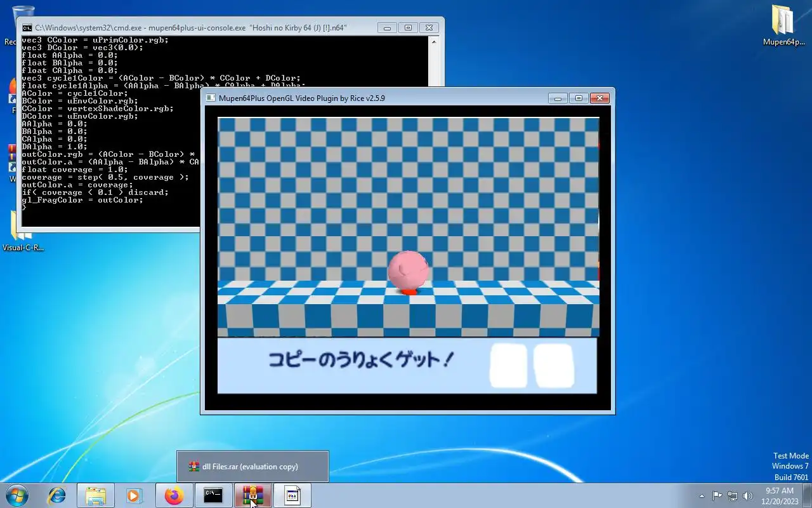Click the WinRAR taskbar button
Viewport: 812px width, 508px height.
(x=252, y=495)
